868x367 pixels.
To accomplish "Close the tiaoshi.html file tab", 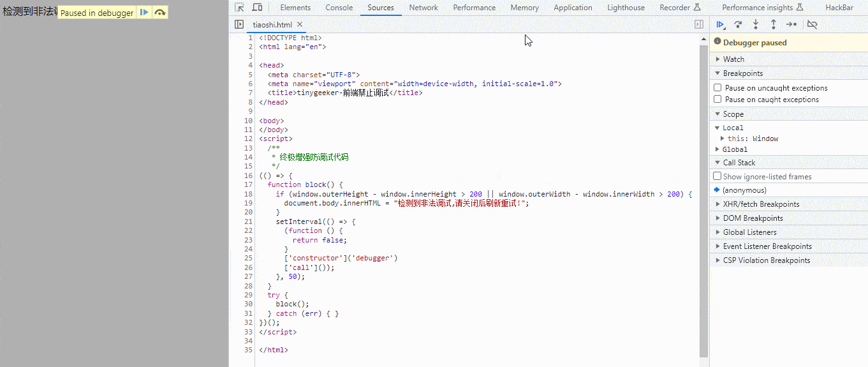I will point(300,24).
